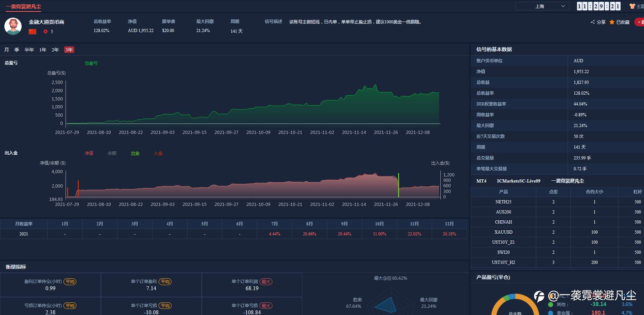Image resolution: width=644 pixels, height=315 pixels.
Task: Click the 产品盈亏(平仓) section header
Action: point(493,277)
